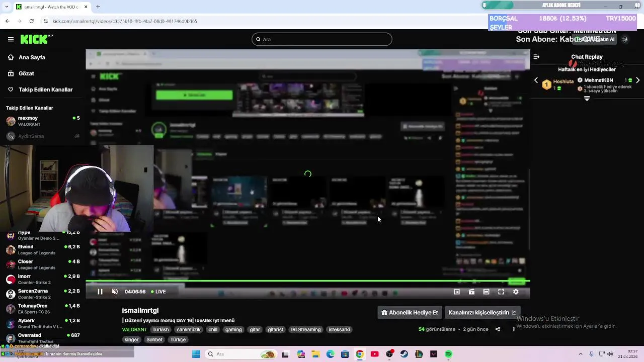Open the Kick hamburger menu
The height and width of the screenshot is (362, 644).
[x=11, y=39]
